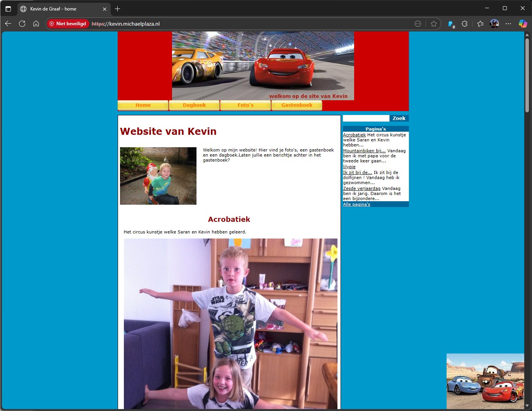
Task: Add page to favorites star icon
Action: [434, 24]
